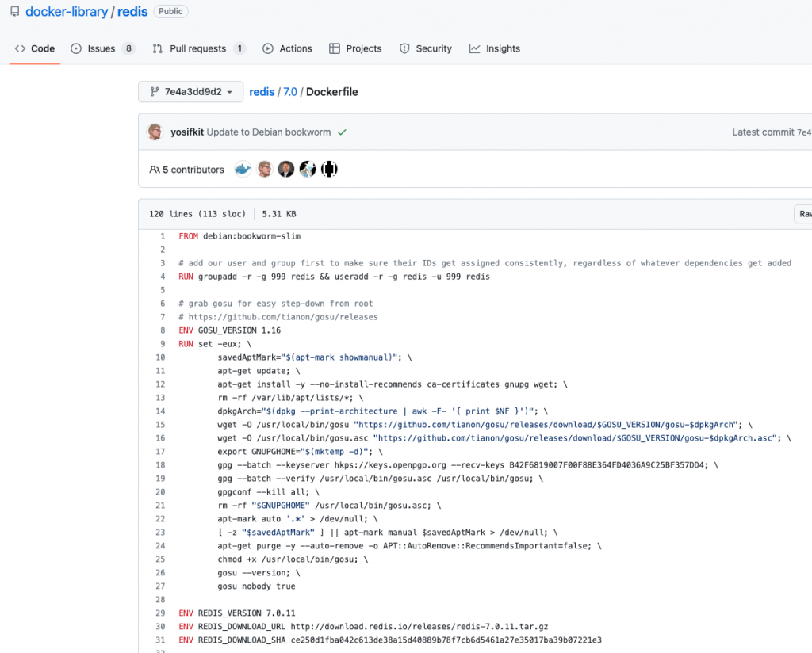Click the Issues count badge 8
The width and height of the screenshot is (812, 653).
[128, 48]
